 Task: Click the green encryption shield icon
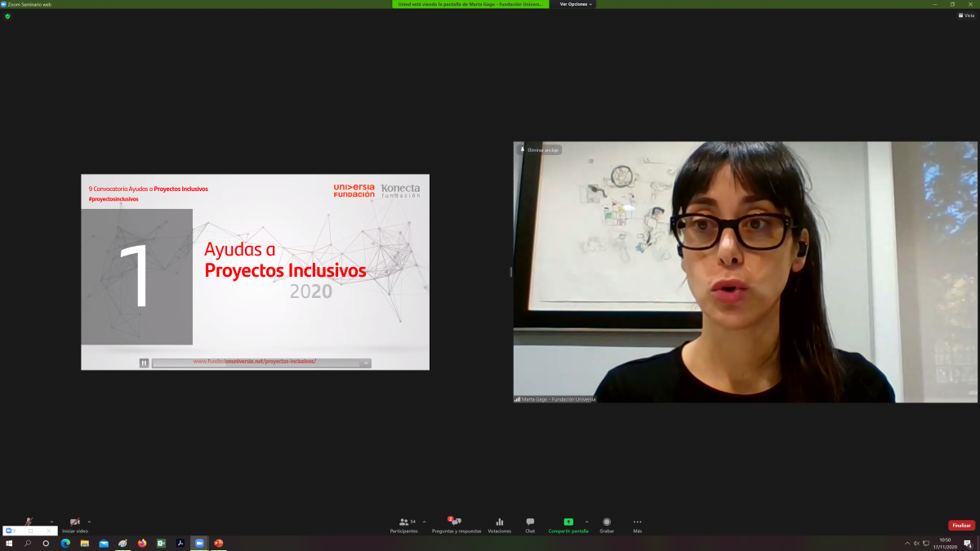coord(7,16)
